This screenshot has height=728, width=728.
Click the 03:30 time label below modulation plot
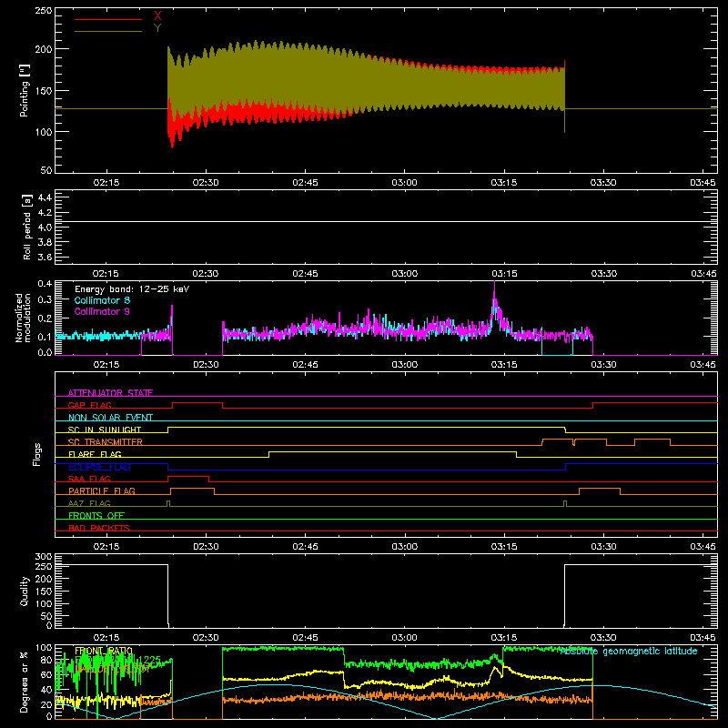[603, 365]
